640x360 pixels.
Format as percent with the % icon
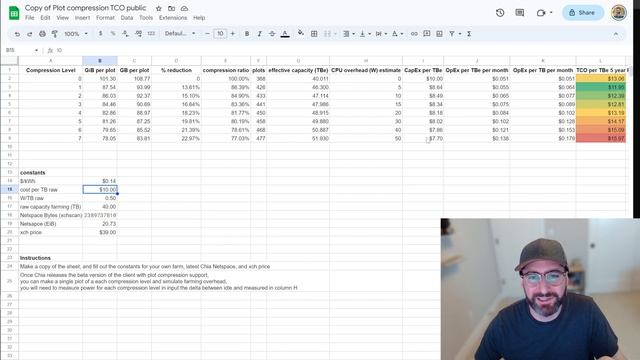click(113, 33)
